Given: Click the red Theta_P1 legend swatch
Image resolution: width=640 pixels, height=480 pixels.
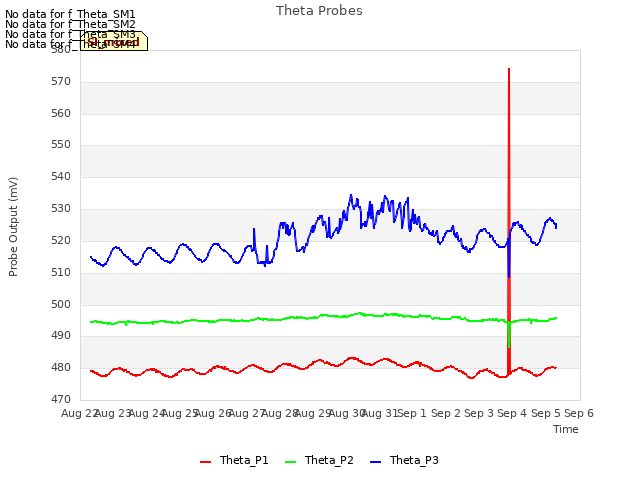Looking at the screenshot, I should point(205,462).
